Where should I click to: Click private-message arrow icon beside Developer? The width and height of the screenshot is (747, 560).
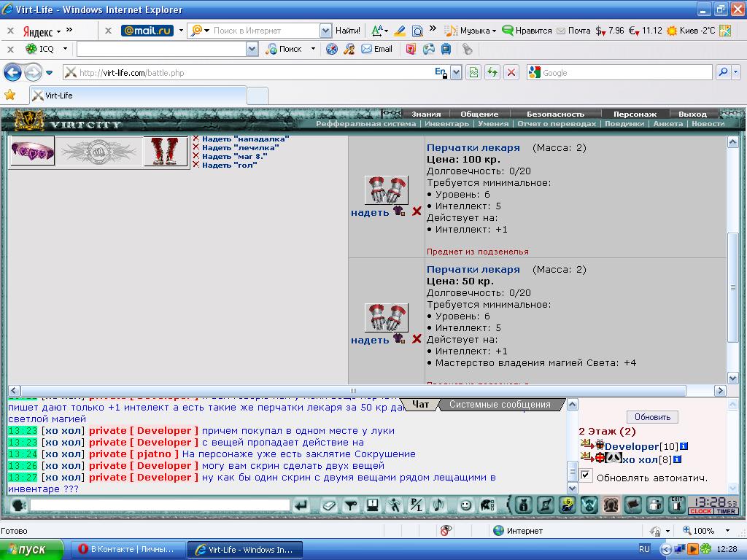pos(587,445)
